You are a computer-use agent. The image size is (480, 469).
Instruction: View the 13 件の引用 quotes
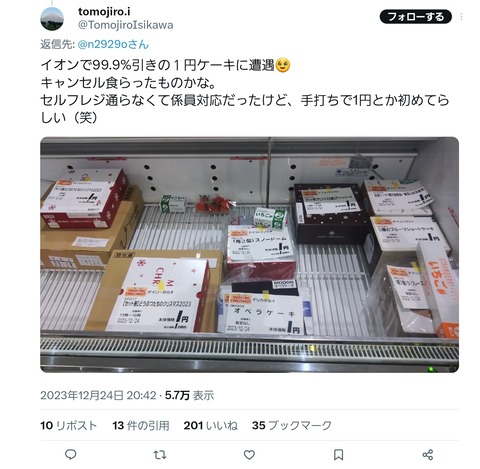click(x=141, y=426)
